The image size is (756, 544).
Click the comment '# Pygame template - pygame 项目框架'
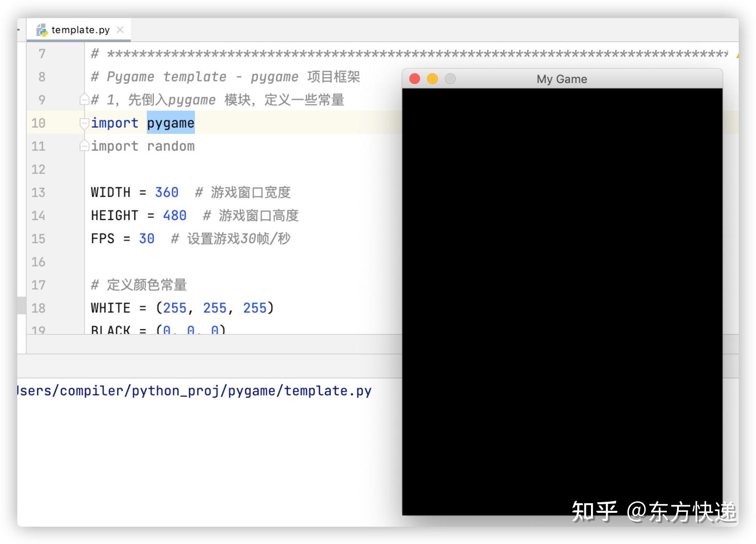225,77
